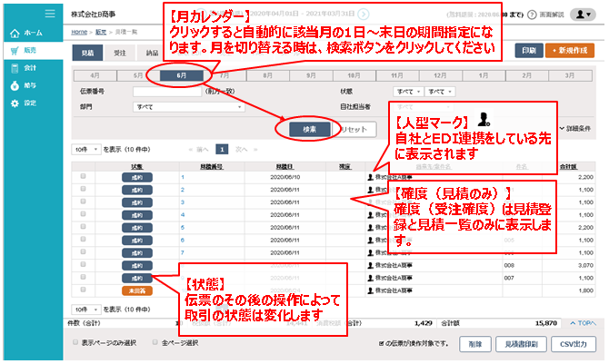Tick the checkbox for estimate 5 row
Screen dimensions: 609x364
coord(83,227)
